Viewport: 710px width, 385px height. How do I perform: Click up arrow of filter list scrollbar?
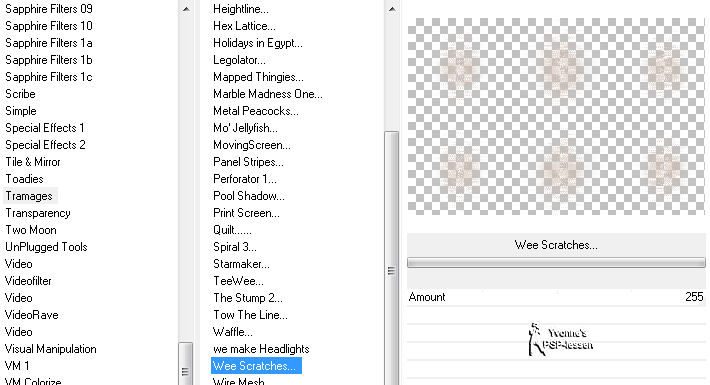point(392,9)
